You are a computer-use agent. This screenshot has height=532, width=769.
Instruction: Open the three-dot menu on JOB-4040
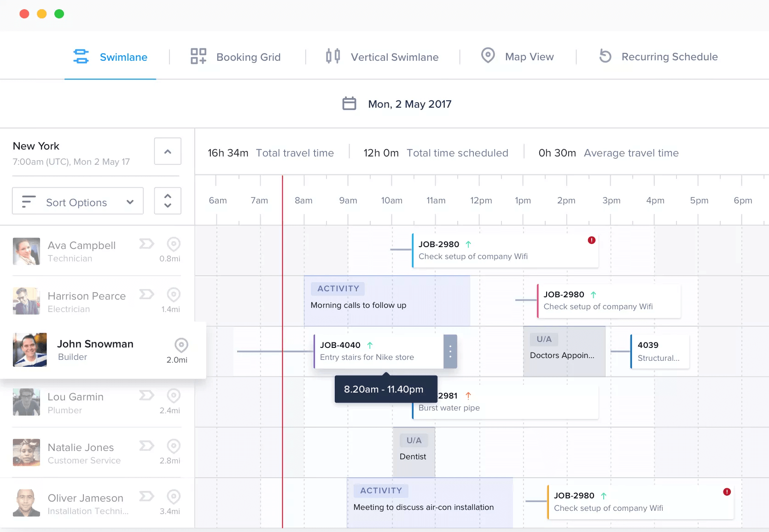pyautogui.click(x=450, y=352)
